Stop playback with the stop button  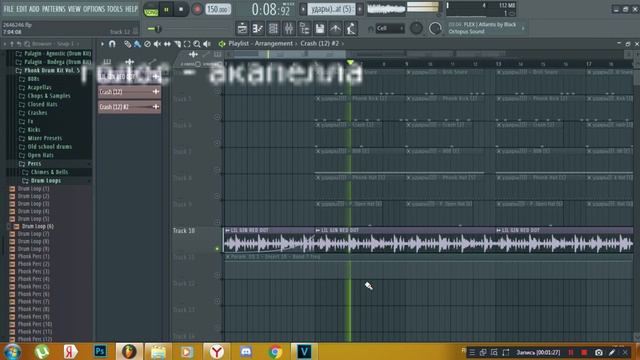[181, 9]
